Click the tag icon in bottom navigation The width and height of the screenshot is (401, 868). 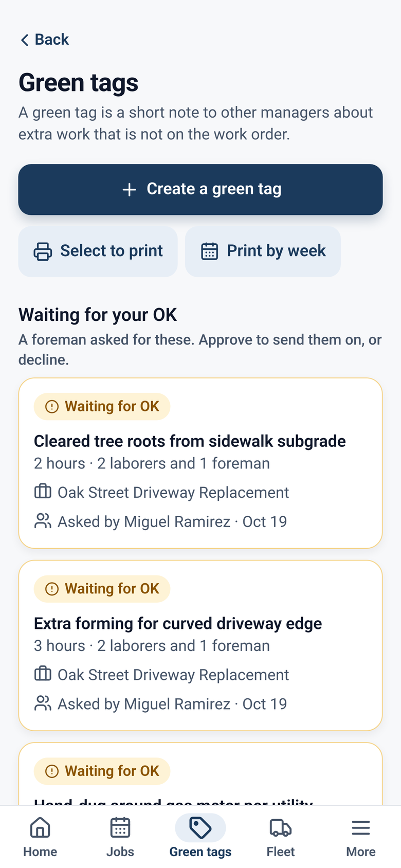click(200, 828)
